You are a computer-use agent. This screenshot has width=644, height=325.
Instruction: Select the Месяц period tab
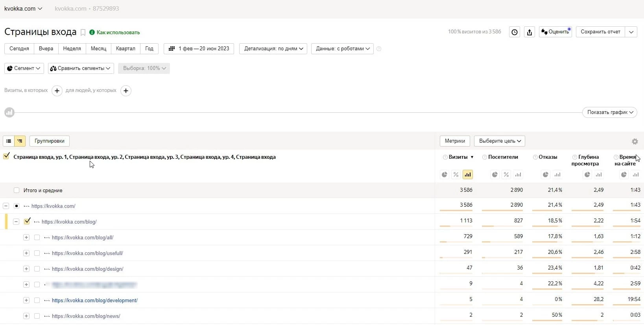[x=98, y=49]
